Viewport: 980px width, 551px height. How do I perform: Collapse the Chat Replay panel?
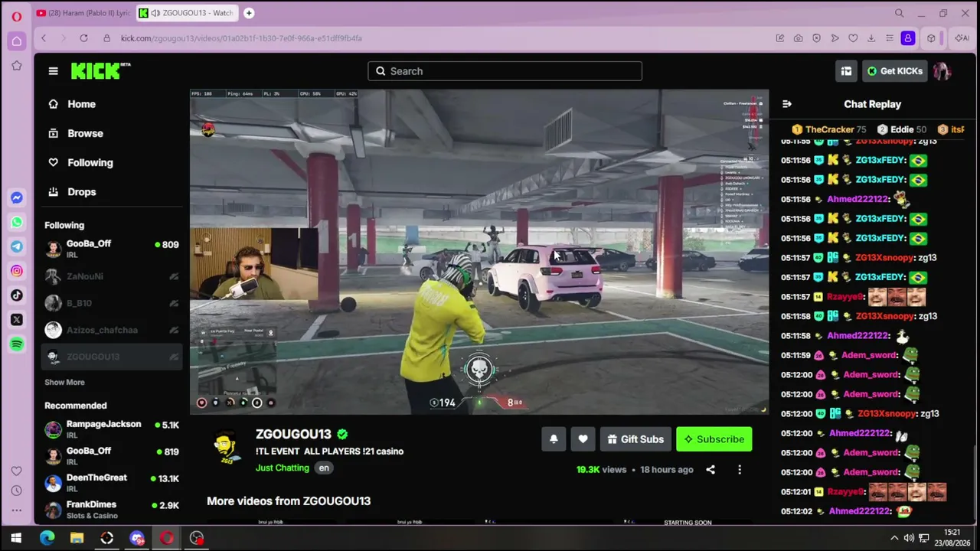787,104
